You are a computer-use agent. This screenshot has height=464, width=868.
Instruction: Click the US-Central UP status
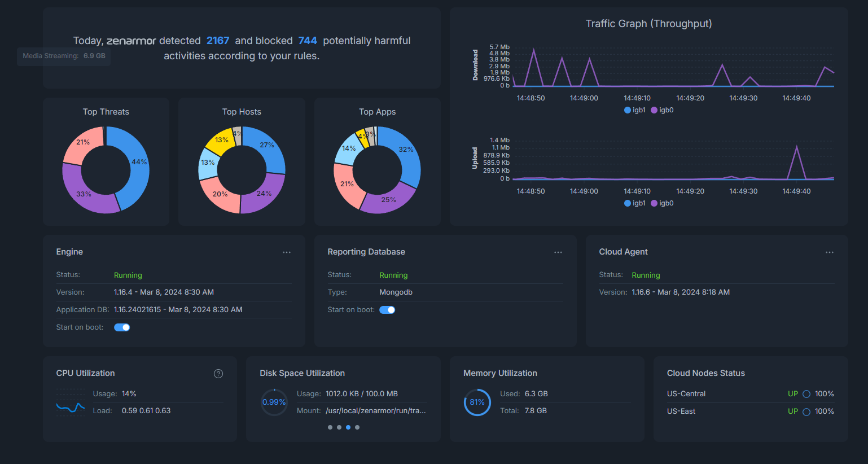click(x=793, y=394)
